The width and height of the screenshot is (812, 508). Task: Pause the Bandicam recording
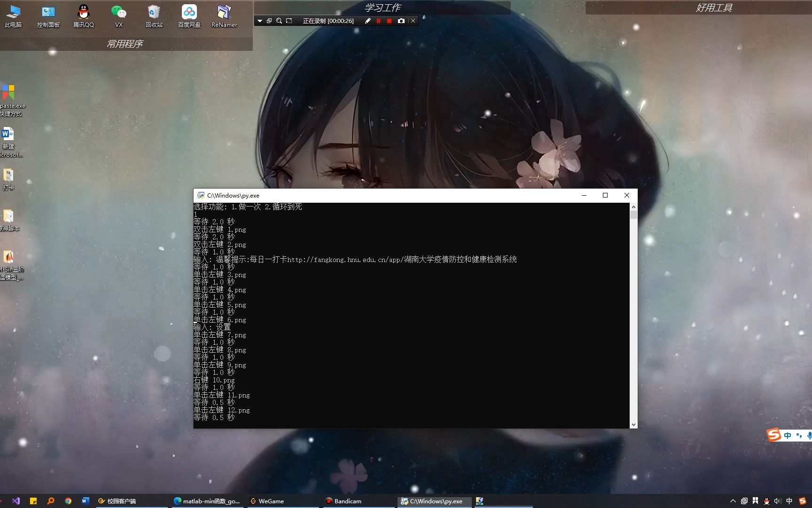point(379,21)
